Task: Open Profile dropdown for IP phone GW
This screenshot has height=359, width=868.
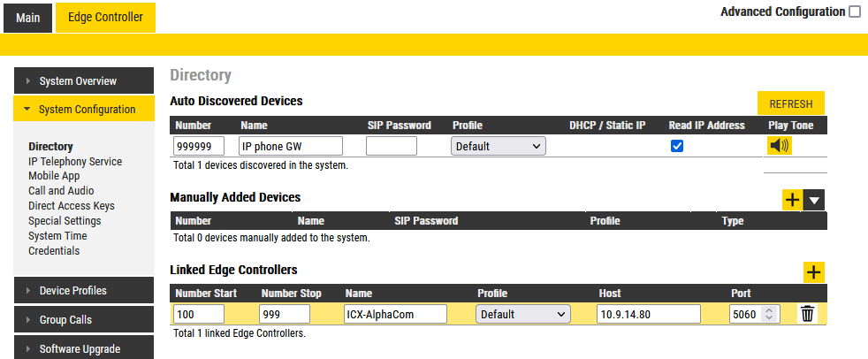Action: pos(499,146)
